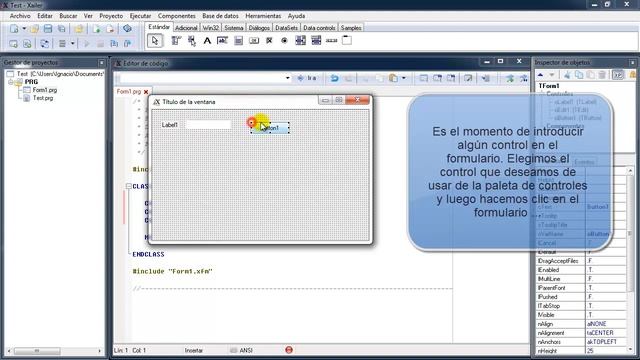Click 'Insertar' in the editor status bar
The height and width of the screenshot is (360, 640).
click(193, 350)
